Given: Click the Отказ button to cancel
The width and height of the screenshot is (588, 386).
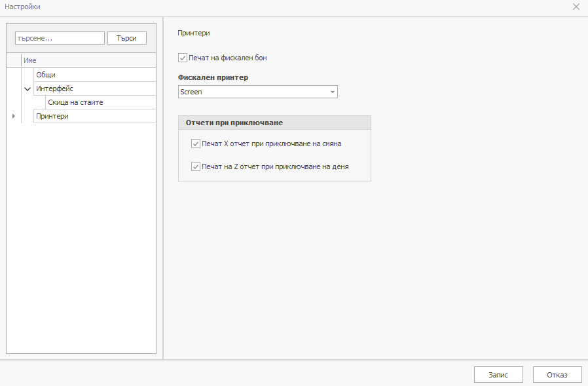Looking at the screenshot, I should [x=557, y=374].
